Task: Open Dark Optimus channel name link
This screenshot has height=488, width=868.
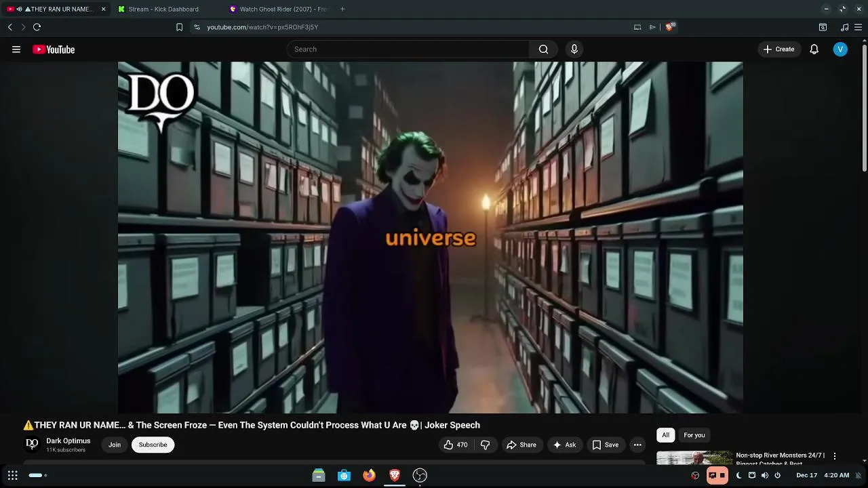Action: click(x=68, y=441)
